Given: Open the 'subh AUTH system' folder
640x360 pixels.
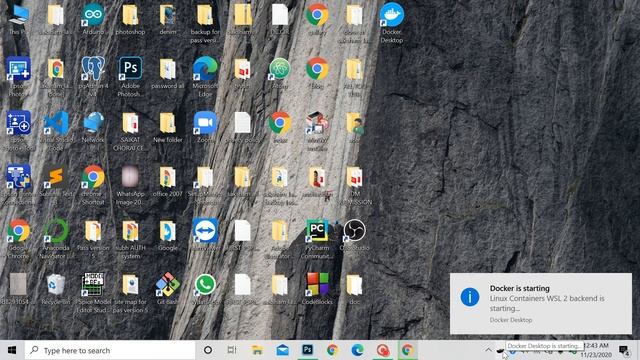Looking at the screenshot, I should click(x=130, y=238).
